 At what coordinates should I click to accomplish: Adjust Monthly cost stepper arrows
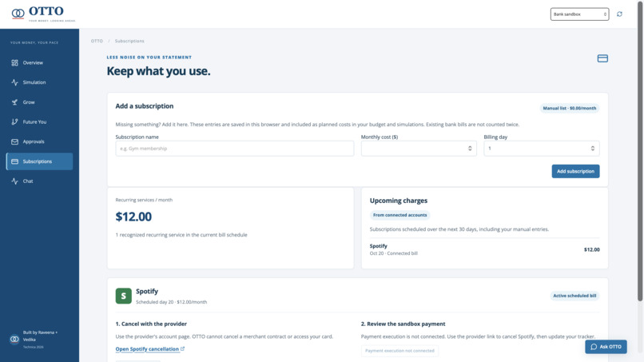[x=470, y=149]
